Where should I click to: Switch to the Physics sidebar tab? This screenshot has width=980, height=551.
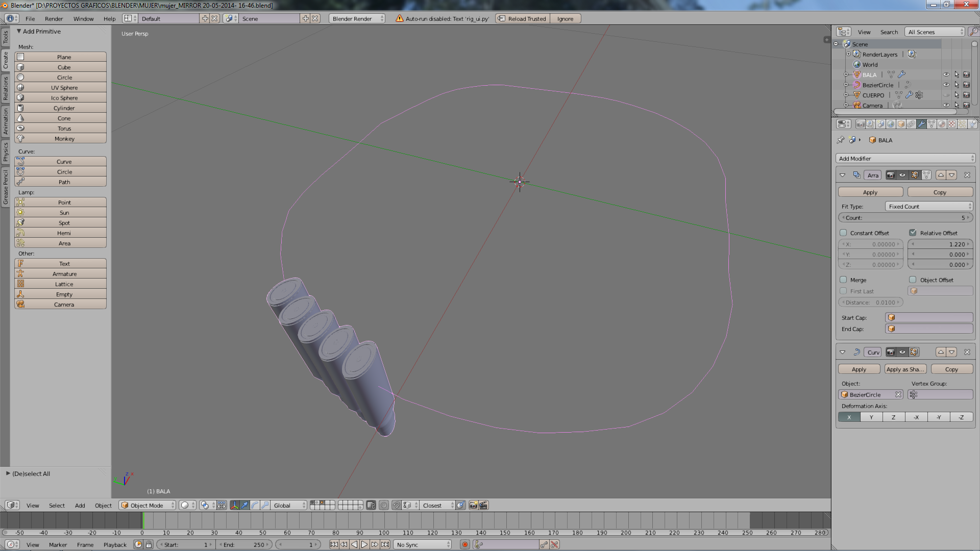point(6,152)
